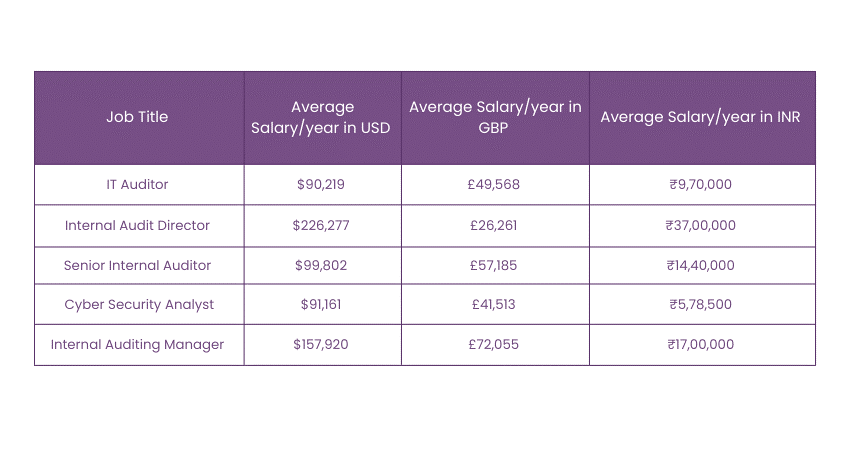Click the £57,185 salary value
This screenshot has height=450, width=850.
click(x=495, y=265)
